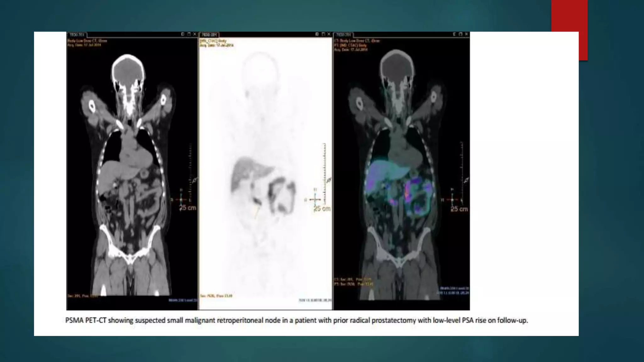The image size is (644, 362).
Task: Click the pin icon in the fused viewport header
Action: (x=454, y=34)
